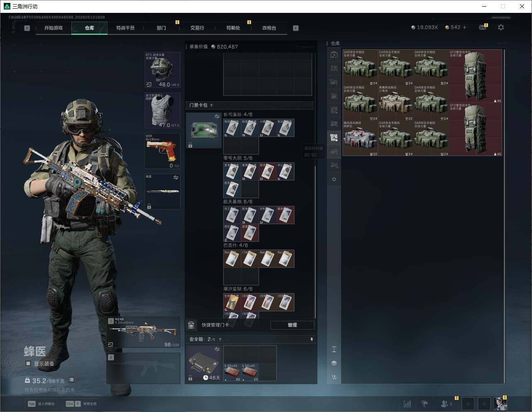Click the right navigation arrow after 改枪台

pos(296,28)
